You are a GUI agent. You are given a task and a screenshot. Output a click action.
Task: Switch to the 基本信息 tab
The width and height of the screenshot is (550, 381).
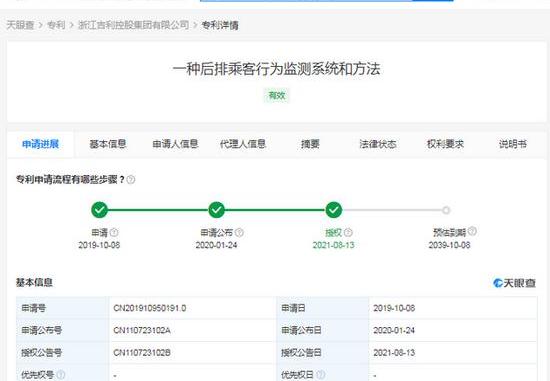point(108,144)
